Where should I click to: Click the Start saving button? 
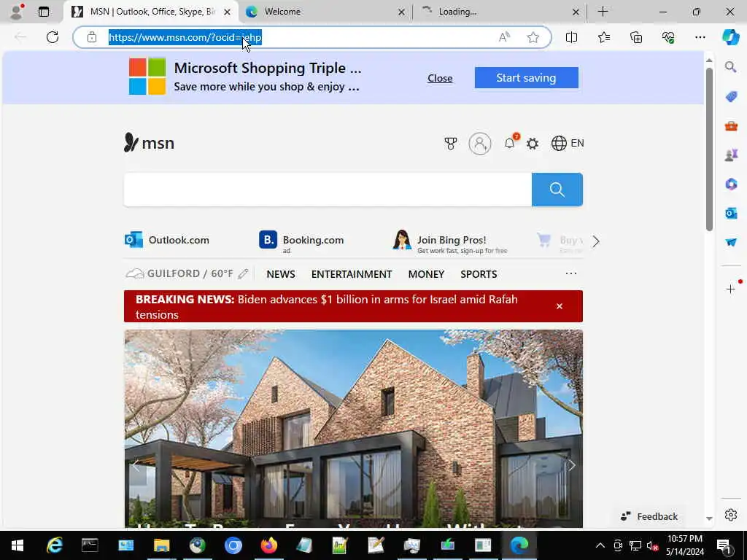(x=527, y=77)
